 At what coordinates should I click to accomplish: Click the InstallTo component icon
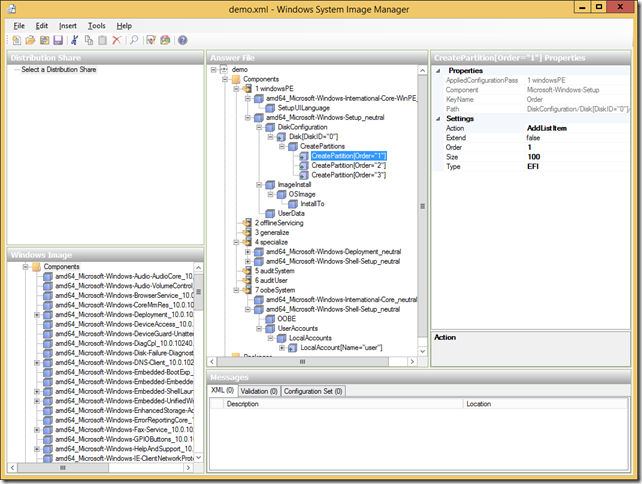click(293, 204)
